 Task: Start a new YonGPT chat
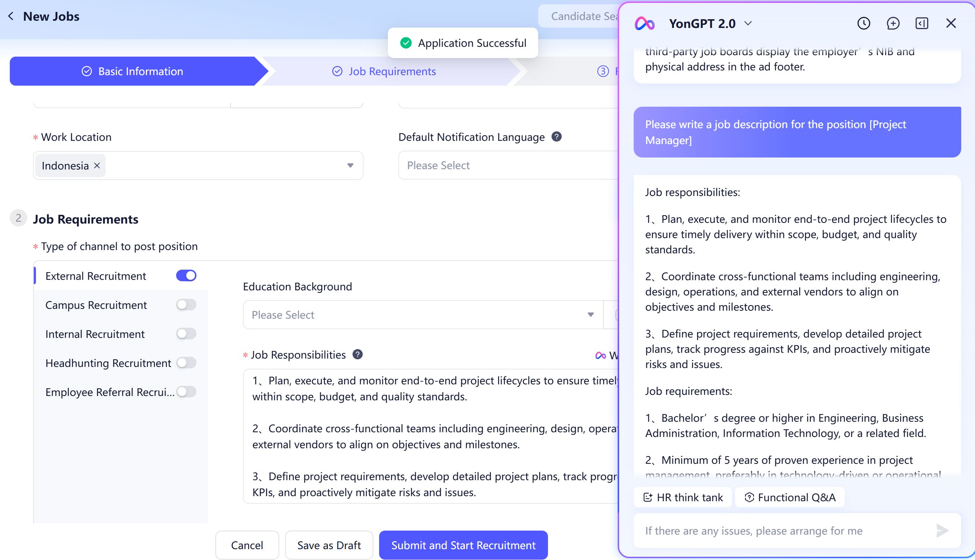[893, 24]
